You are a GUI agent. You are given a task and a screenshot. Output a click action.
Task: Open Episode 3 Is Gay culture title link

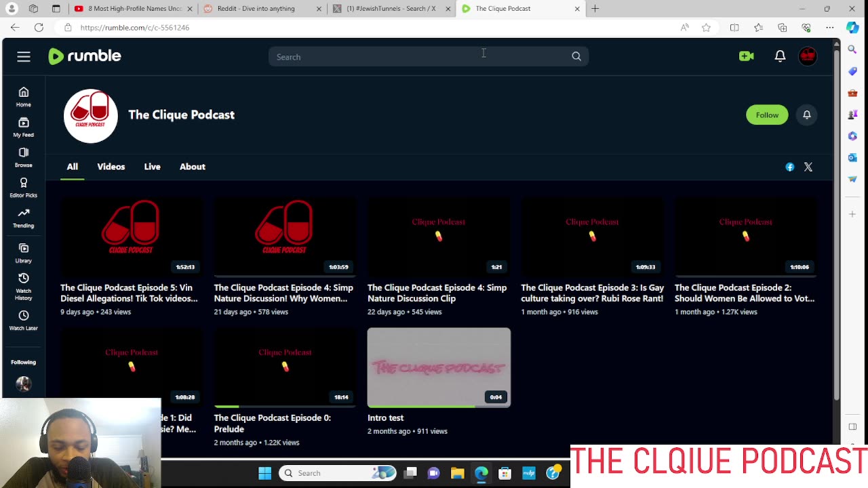[x=592, y=293]
